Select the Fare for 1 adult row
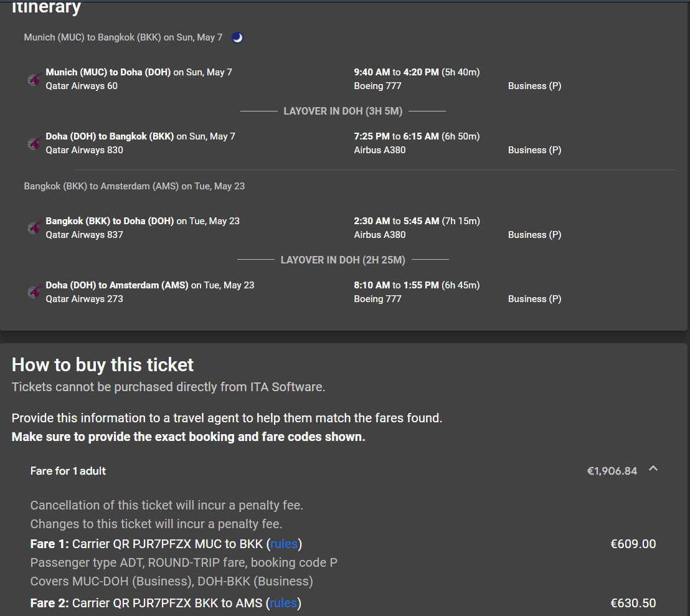The image size is (690, 616). [x=344, y=471]
